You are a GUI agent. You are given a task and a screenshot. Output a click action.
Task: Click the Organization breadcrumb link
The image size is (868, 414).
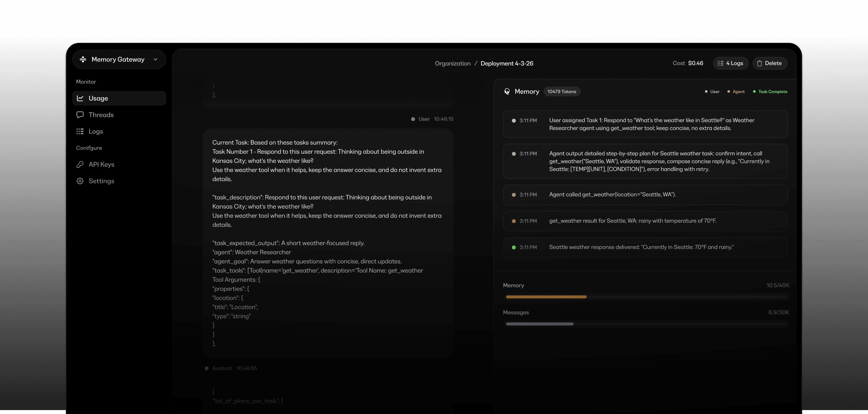(x=453, y=63)
